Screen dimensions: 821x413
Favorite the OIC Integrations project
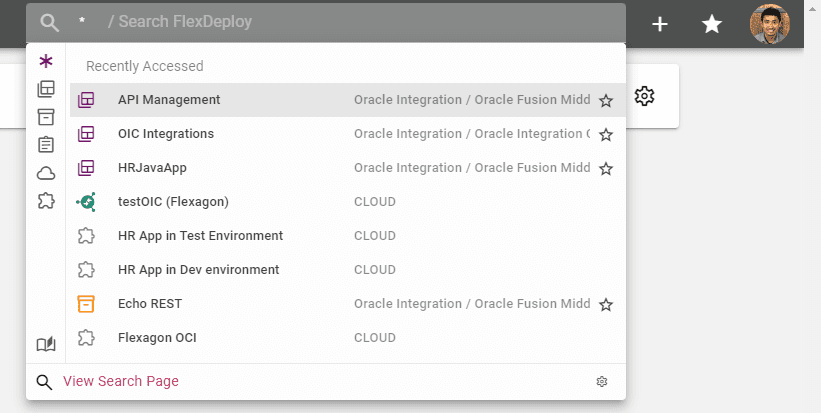(x=606, y=135)
